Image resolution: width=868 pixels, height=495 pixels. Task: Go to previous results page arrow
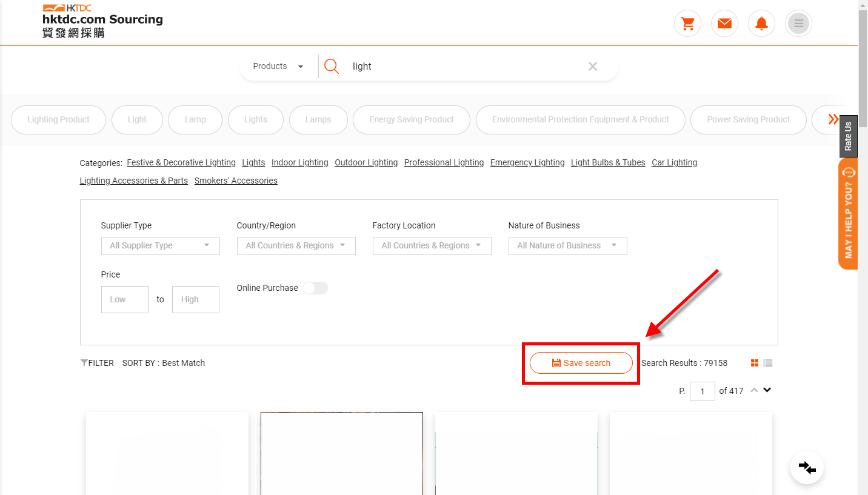[x=754, y=390]
